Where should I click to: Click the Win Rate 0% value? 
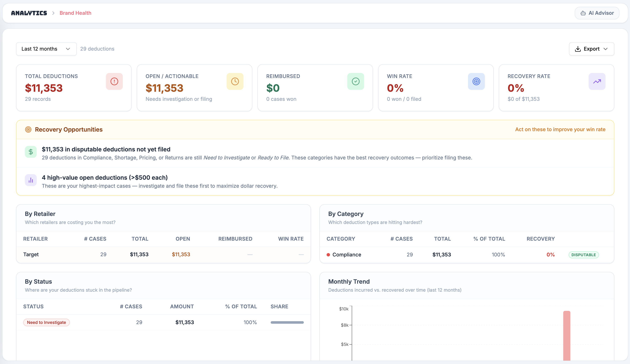(x=395, y=88)
